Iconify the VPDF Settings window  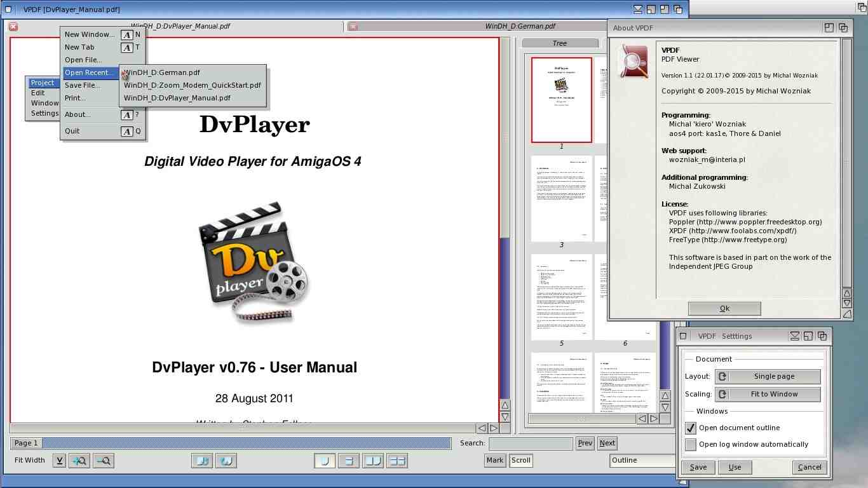pyautogui.click(x=794, y=336)
